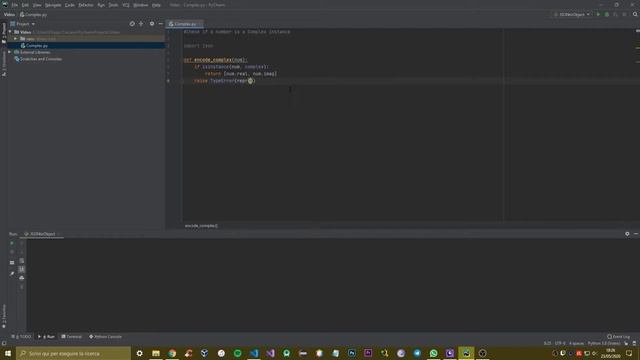
Task: Open the Event Log
Action: point(618,337)
